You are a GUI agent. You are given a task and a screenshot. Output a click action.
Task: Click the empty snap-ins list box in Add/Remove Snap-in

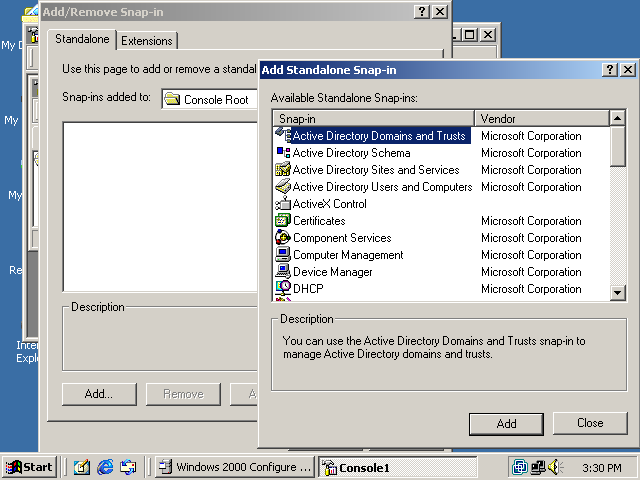click(160, 207)
